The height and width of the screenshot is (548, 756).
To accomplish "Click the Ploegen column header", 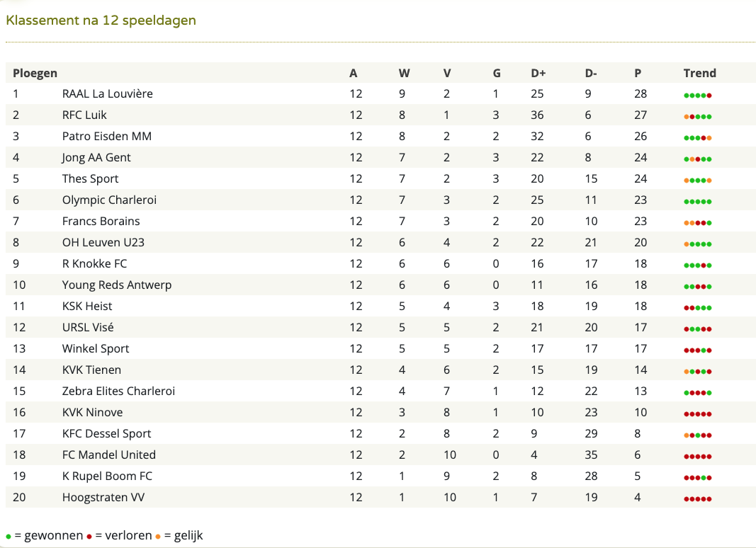I will coord(35,73).
